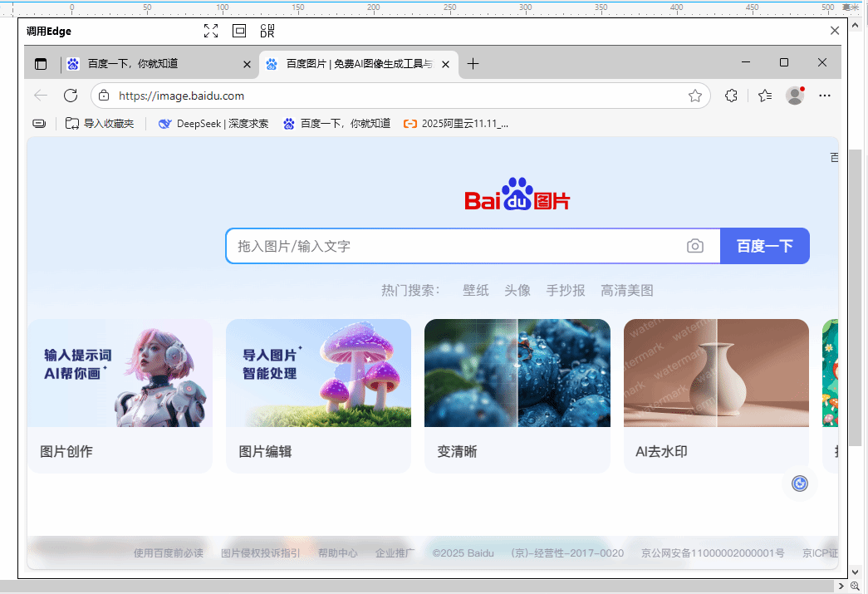Viewport: 868px width, 594px height.
Task: Click the 壁纸 hot search link
Action: click(x=476, y=290)
